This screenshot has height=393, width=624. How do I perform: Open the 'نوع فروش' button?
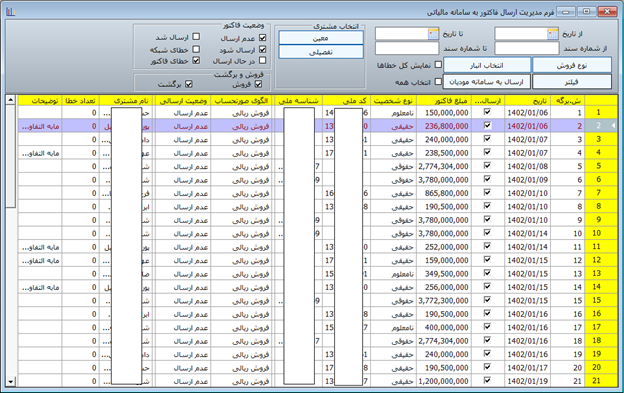572,65
